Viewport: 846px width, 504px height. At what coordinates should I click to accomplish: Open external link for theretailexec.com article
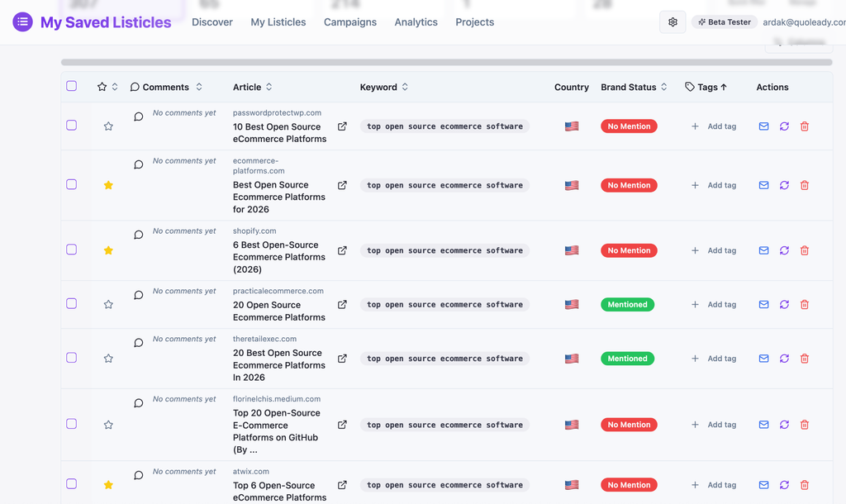pyautogui.click(x=342, y=359)
